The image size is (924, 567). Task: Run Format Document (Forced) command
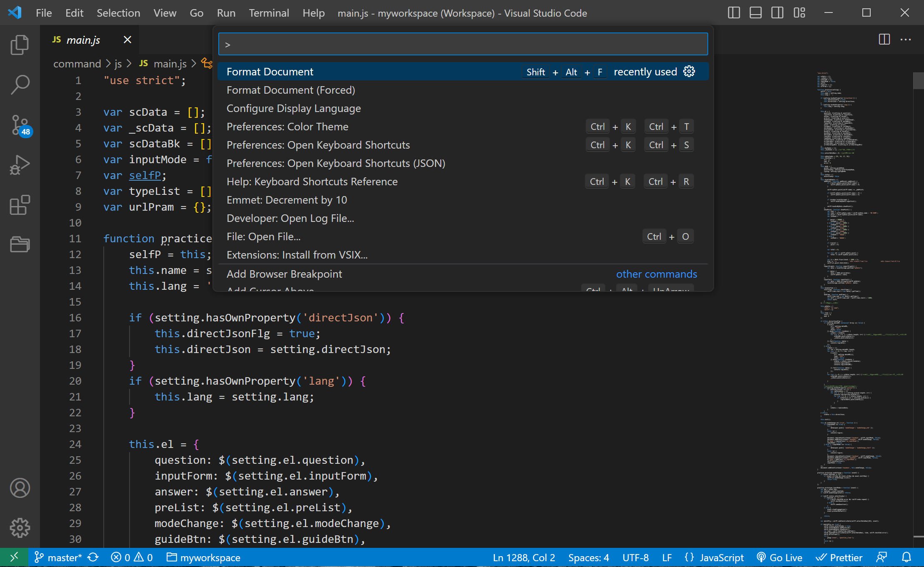pos(463,90)
